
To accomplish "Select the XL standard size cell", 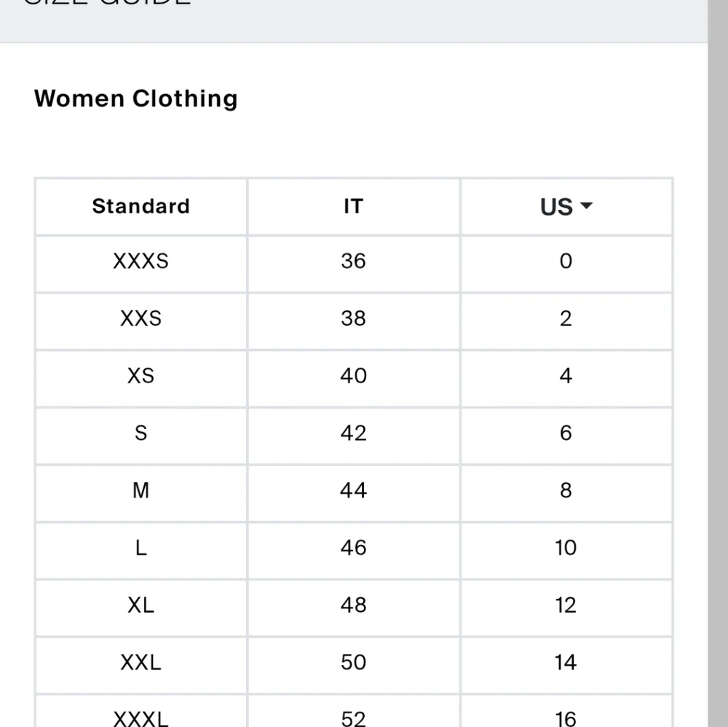I will tap(141, 605).
